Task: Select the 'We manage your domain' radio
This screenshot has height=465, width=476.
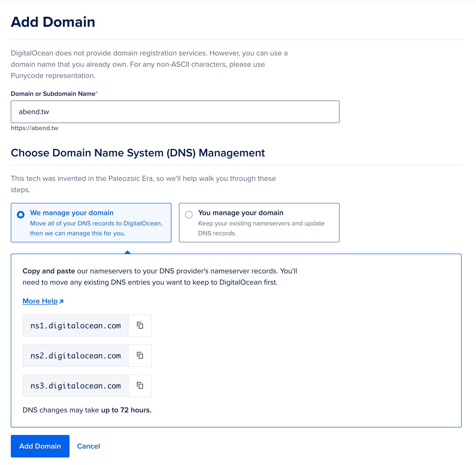Action: click(x=21, y=215)
